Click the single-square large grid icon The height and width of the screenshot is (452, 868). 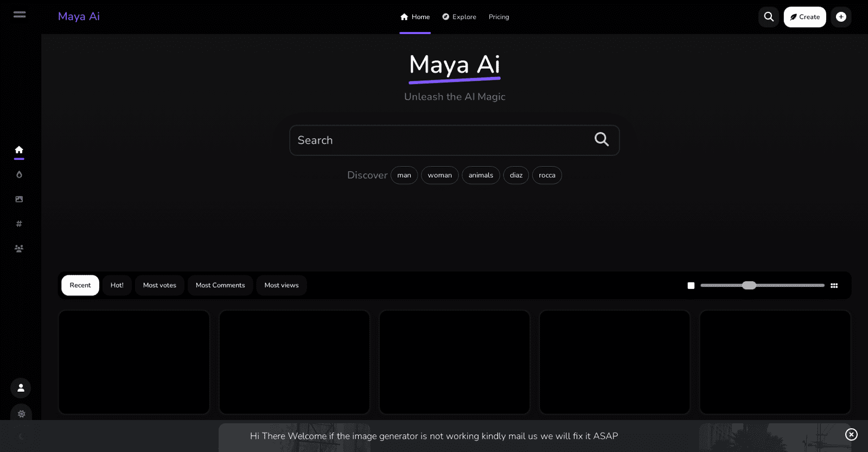pos(691,286)
